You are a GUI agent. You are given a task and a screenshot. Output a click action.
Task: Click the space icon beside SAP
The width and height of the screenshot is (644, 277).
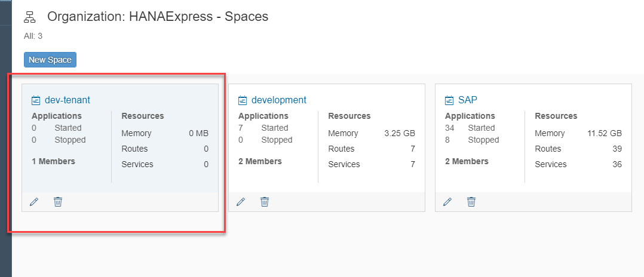click(449, 100)
